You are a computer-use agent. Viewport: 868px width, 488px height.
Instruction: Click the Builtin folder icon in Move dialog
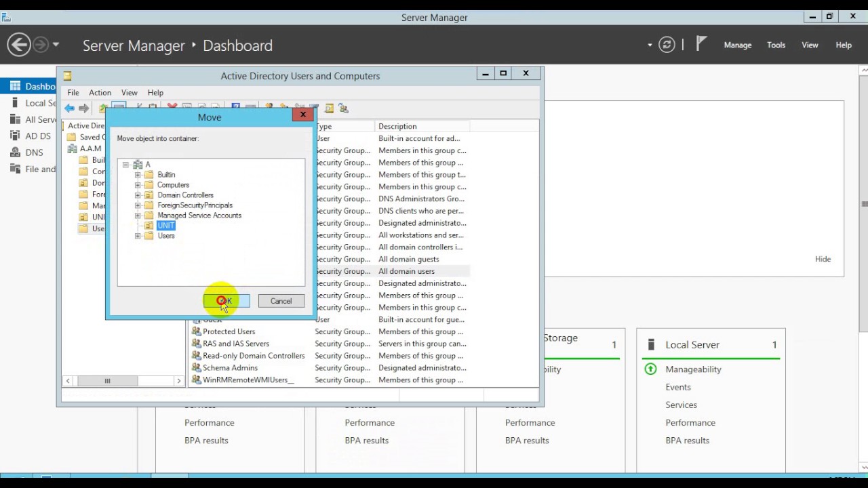point(149,174)
